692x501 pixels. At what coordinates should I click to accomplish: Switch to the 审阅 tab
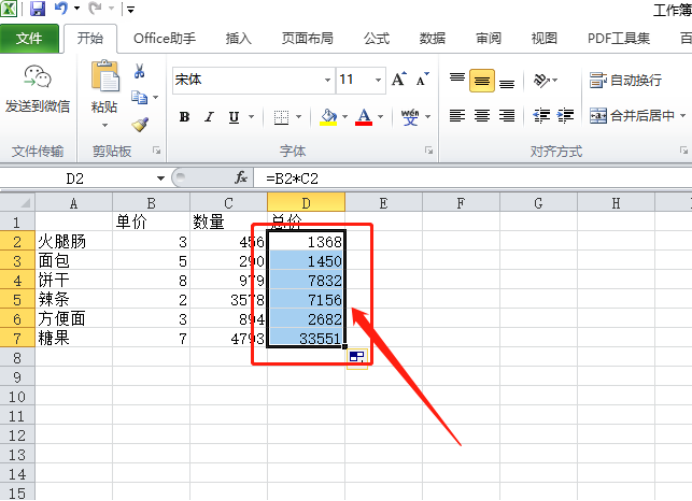pos(488,39)
